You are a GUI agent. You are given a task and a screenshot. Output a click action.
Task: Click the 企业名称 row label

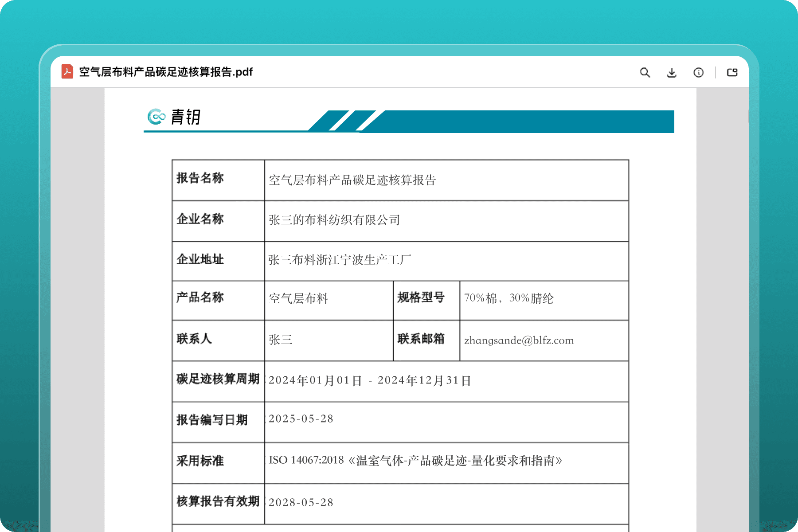[199, 219]
